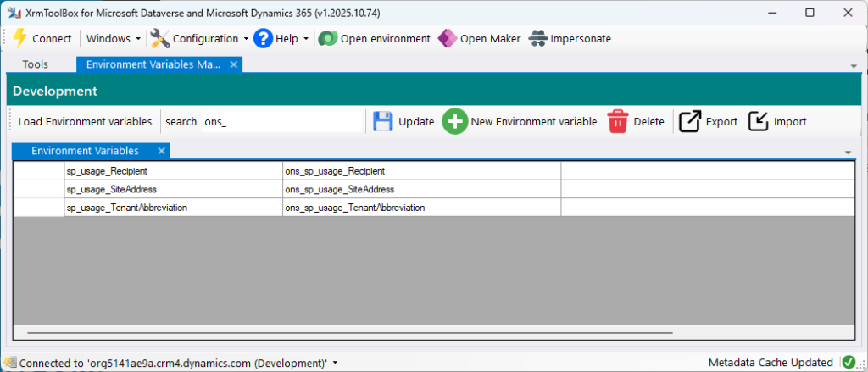
Task: Click the Import arrow icon
Action: tap(759, 121)
